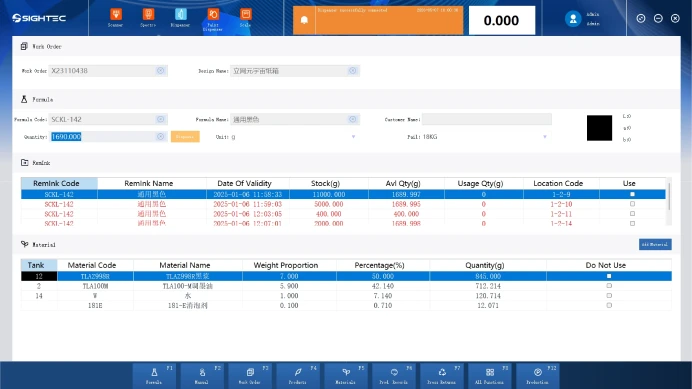Image resolution: width=692 pixels, height=389 pixels.
Task: Select quantity cell 120.714
Action: point(488,295)
